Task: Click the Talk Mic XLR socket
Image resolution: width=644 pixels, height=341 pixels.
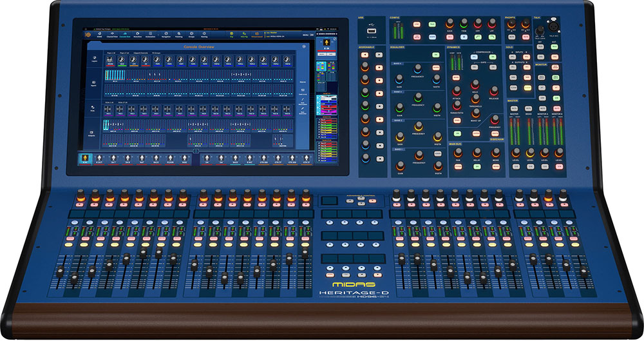Action: (553, 26)
